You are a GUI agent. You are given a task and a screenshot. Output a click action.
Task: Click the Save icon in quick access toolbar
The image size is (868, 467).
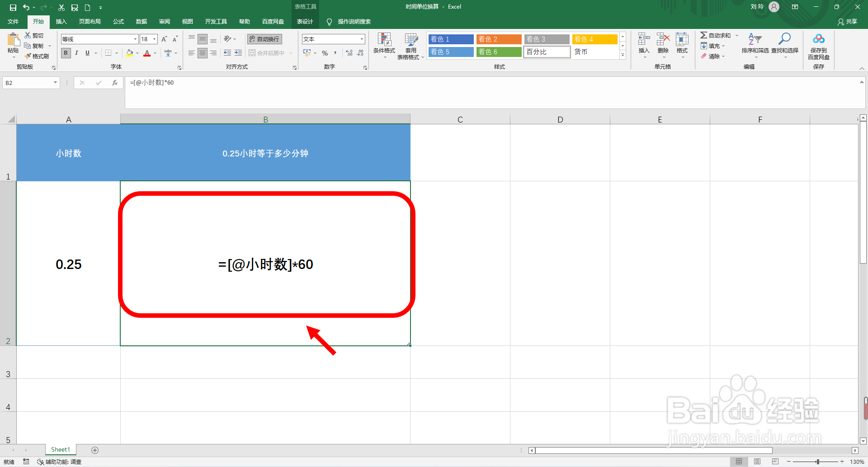(x=13, y=7)
